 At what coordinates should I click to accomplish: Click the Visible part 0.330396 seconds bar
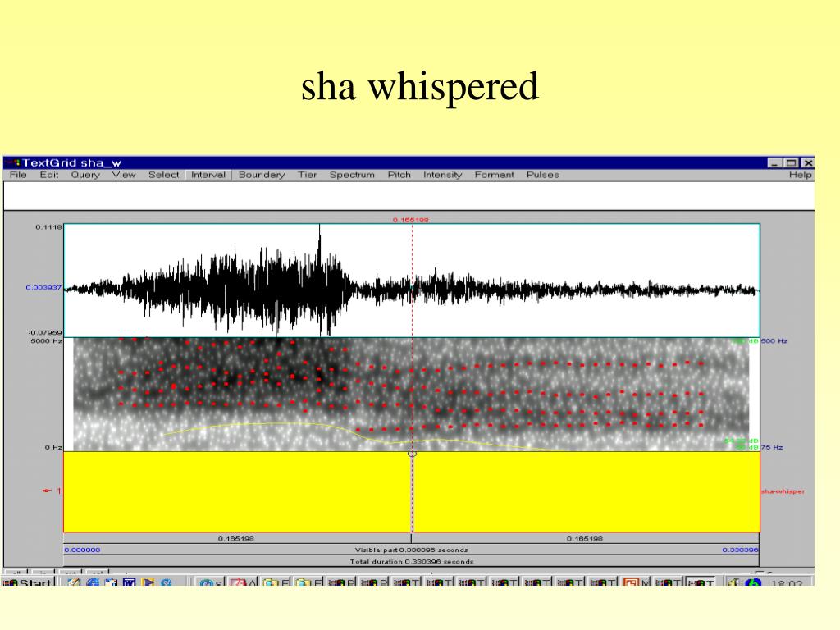(412, 550)
